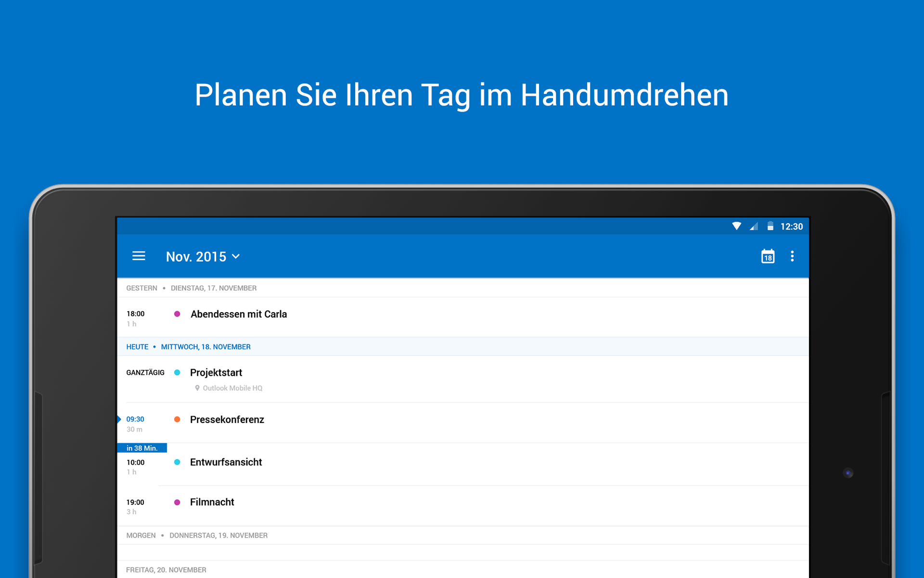Expand the Nov. 2015 month dropdown

[x=196, y=257]
